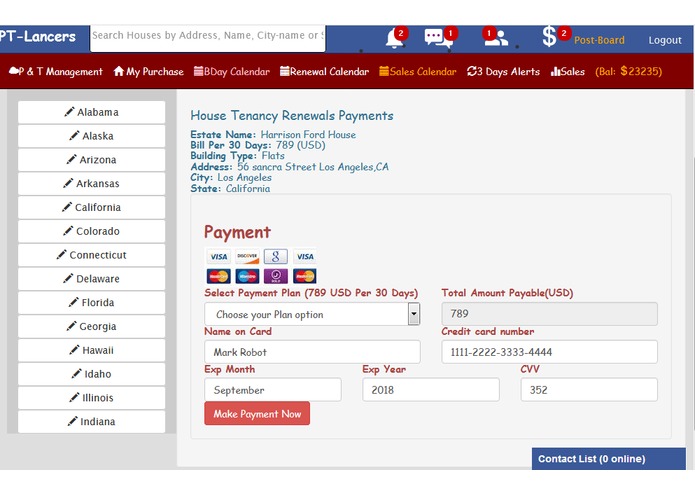Open the notifications bell icon

[394, 39]
